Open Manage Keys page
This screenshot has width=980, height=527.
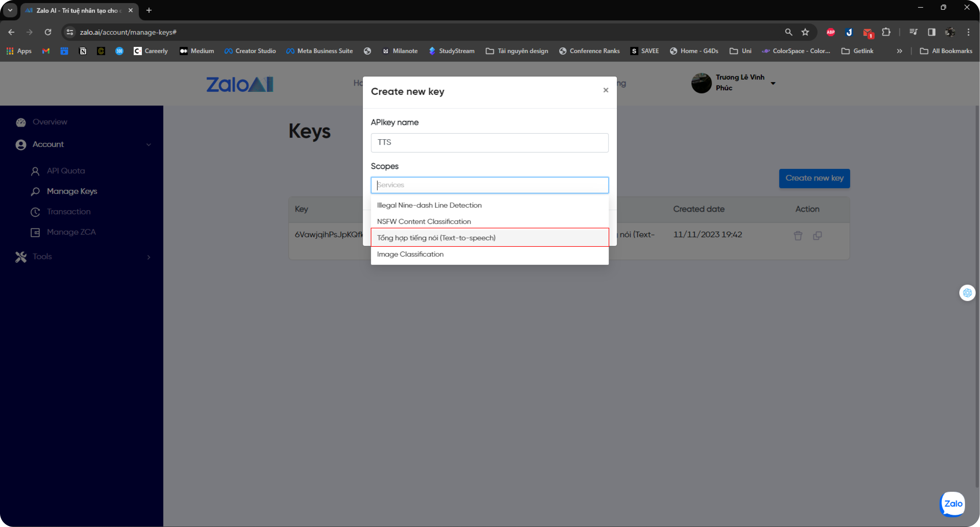[x=72, y=191]
